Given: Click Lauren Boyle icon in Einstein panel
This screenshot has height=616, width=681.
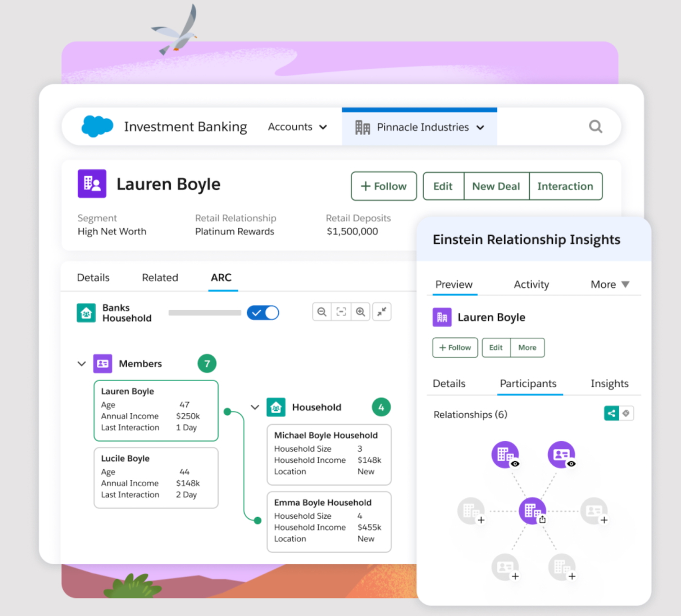Looking at the screenshot, I should pos(442,317).
